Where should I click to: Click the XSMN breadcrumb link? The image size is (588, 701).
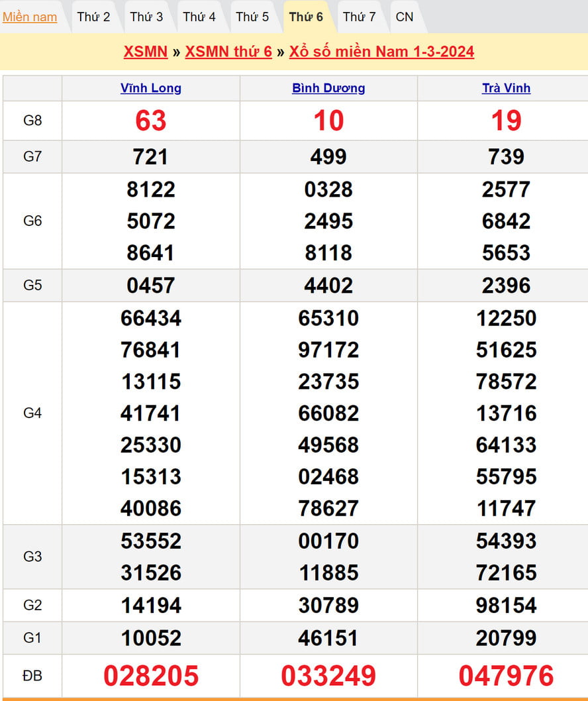tap(145, 52)
